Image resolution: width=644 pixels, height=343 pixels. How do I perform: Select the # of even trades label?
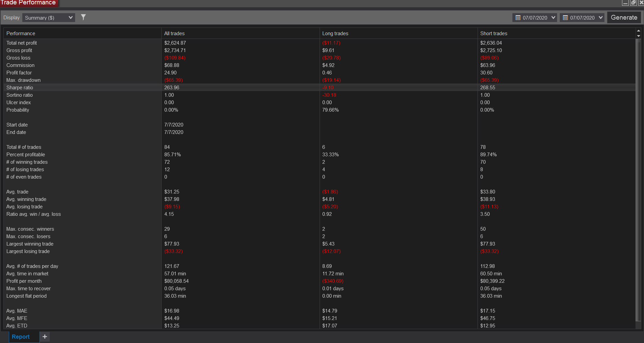click(24, 177)
